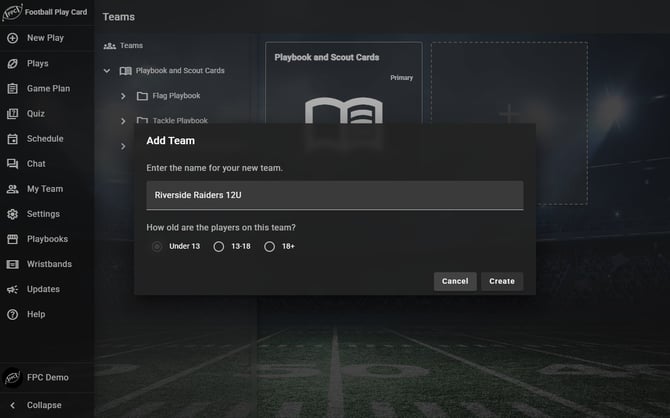670x418 pixels.
Task: Click the Playbook and Scout Cards book icon
Action: click(125, 71)
